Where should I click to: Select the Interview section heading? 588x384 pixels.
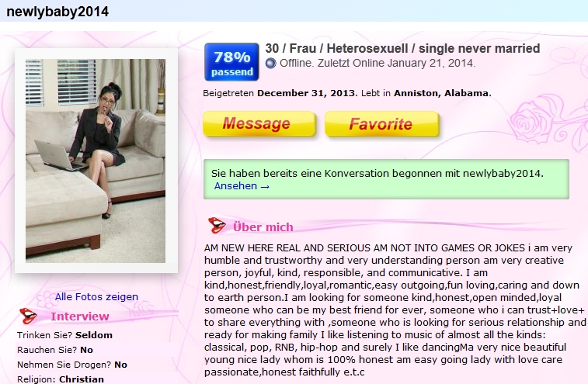coord(80,317)
